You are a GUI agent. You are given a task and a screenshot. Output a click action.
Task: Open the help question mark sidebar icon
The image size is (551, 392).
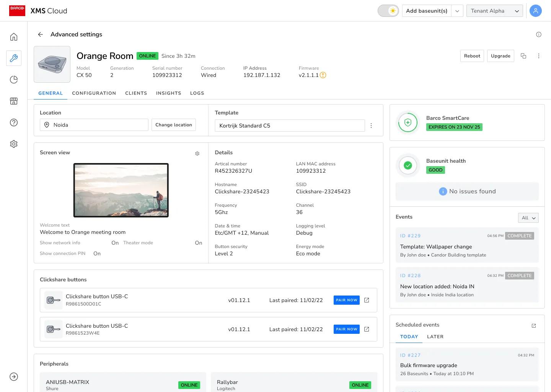pyautogui.click(x=14, y=122)
